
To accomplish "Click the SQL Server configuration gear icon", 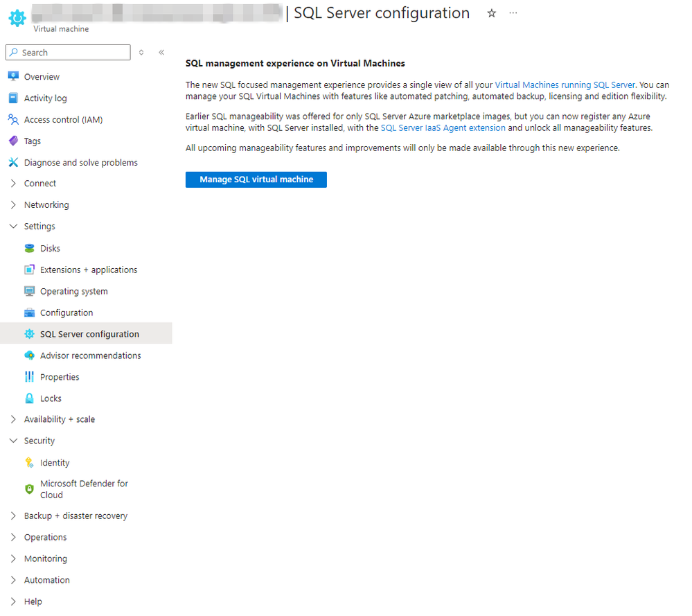I will pos(30,334).
